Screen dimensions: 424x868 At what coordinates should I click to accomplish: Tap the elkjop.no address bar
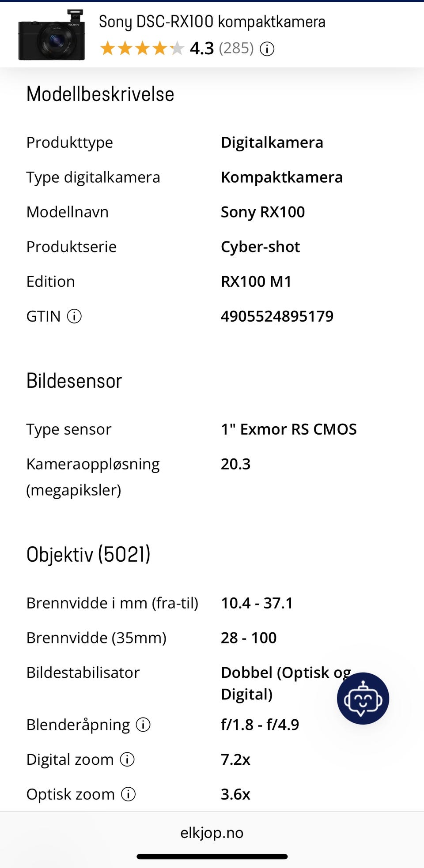pyautogui.click(x=212, y=833)
